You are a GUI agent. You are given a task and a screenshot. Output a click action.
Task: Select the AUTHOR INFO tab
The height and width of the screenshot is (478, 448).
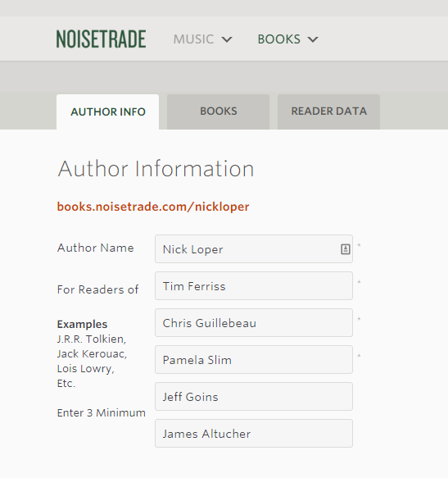click(108, 112)
